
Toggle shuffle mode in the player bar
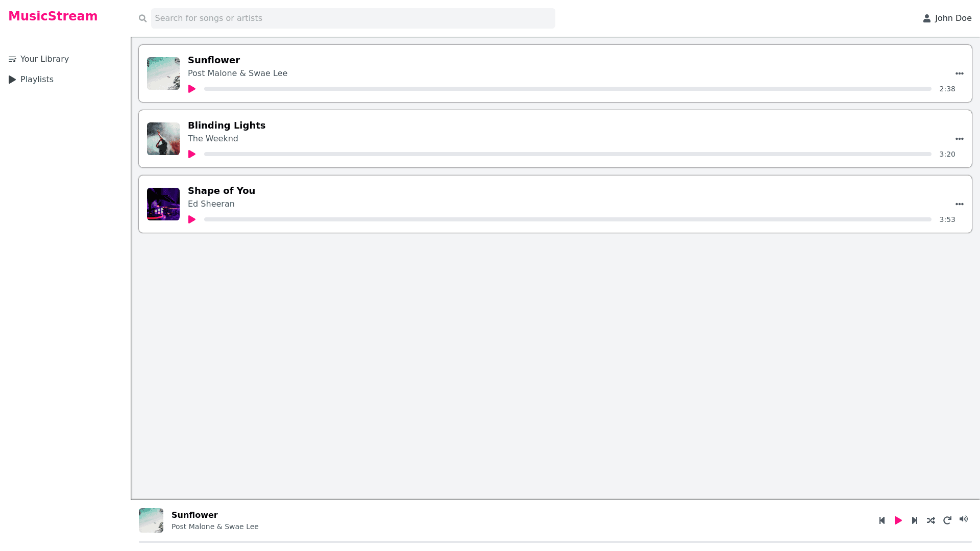coord(931,520)
